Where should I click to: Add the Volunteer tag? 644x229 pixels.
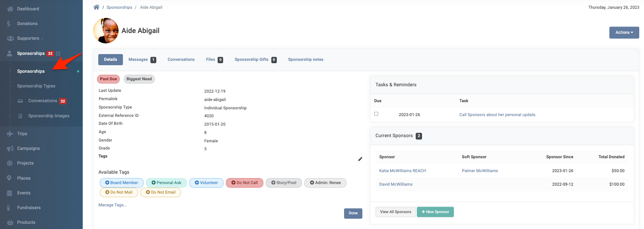(206, 183)
